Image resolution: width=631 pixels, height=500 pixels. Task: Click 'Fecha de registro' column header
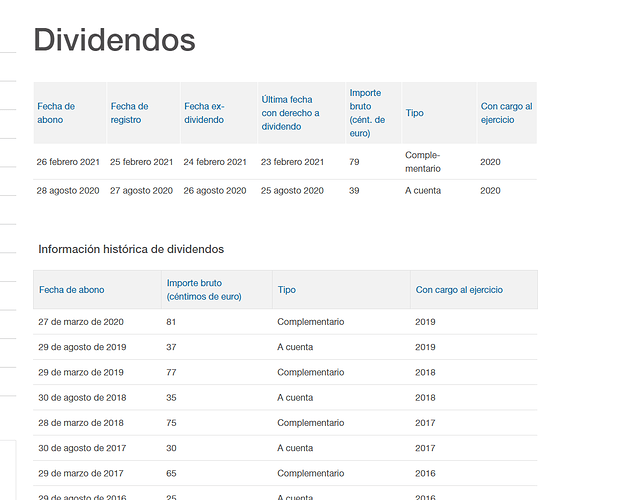pyautogui.click(x=129, y=113)
